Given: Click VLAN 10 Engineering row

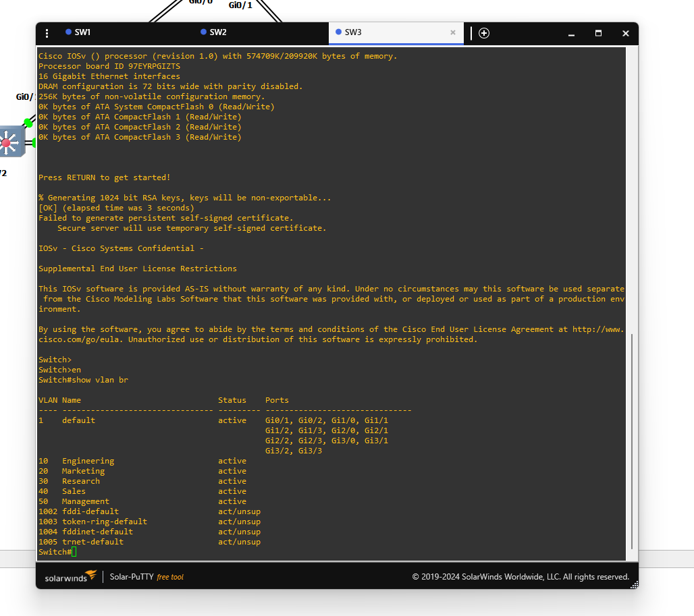Looking at the screenshot, I should [142, 461].
